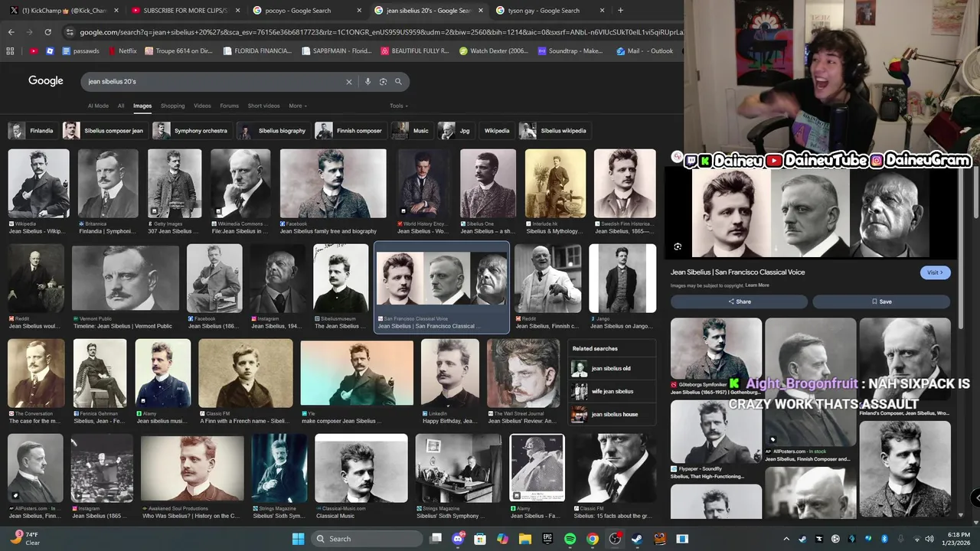Switch to the AI Mode tab
Screen dimensions: 980x551
98,106
